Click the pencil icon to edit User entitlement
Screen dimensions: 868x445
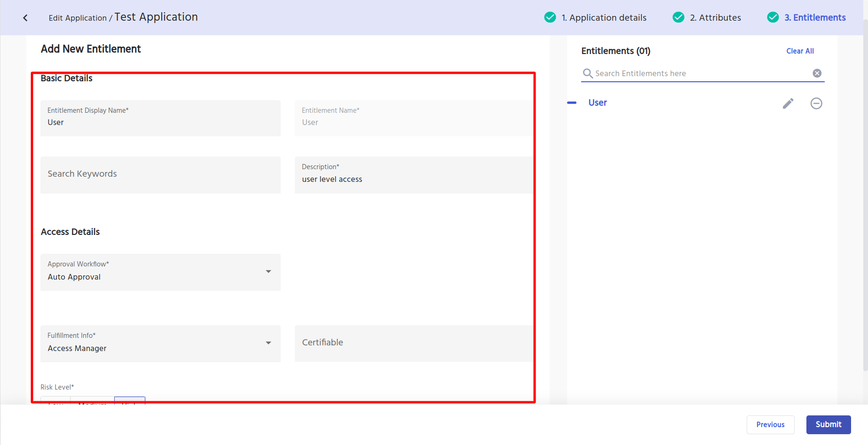[x=788, y=103]
